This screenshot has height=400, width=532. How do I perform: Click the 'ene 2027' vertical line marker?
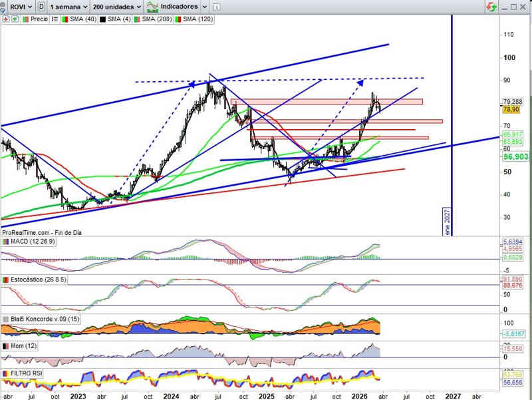point(446,222)
